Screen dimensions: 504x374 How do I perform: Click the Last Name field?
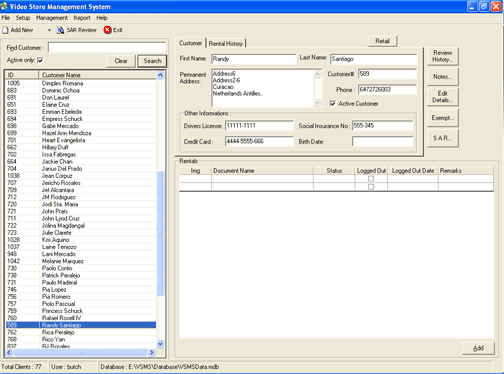click(x=373, y=59)
